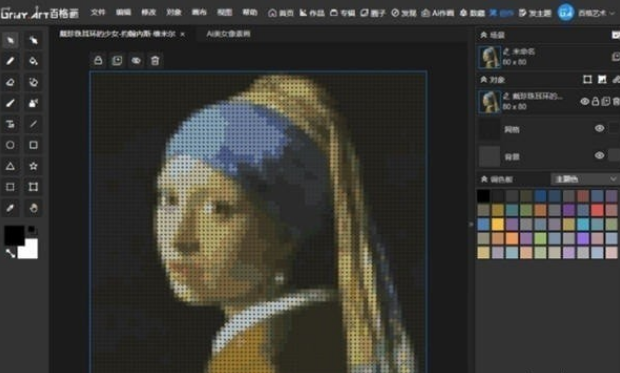Click the duplicate icon above the canvas

(117, 61)
